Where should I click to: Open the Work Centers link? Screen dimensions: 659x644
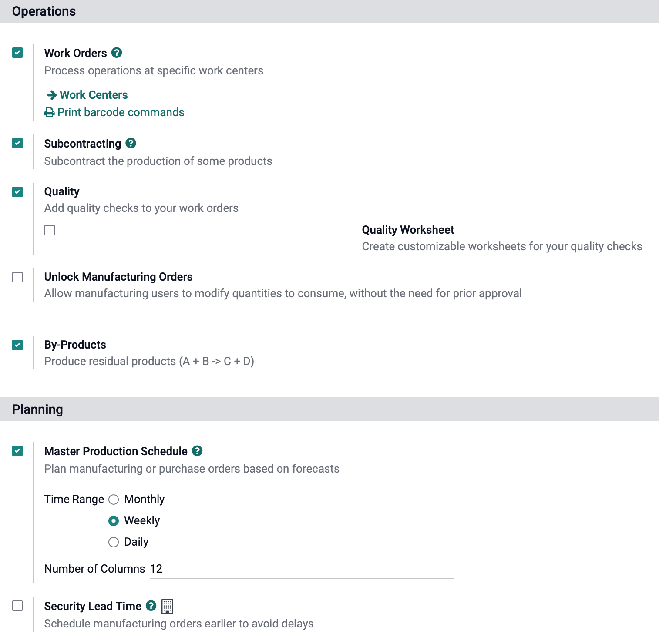click(94, 95)
